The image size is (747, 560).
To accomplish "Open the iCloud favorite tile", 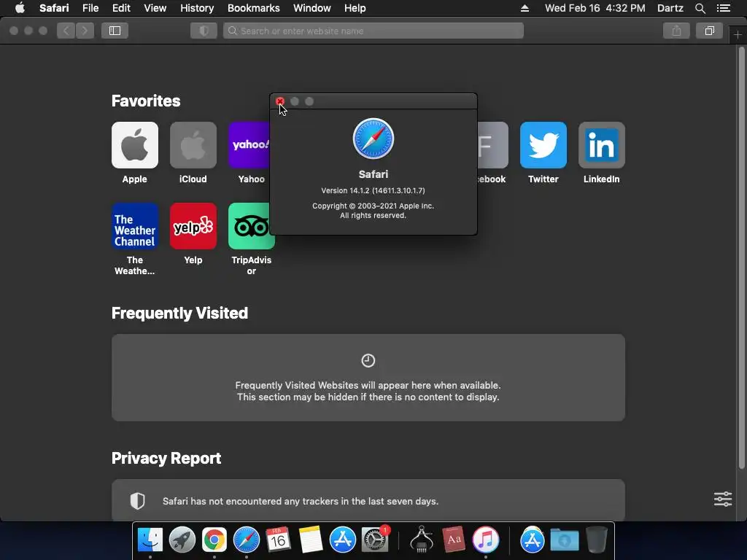I will click(193, 145).
